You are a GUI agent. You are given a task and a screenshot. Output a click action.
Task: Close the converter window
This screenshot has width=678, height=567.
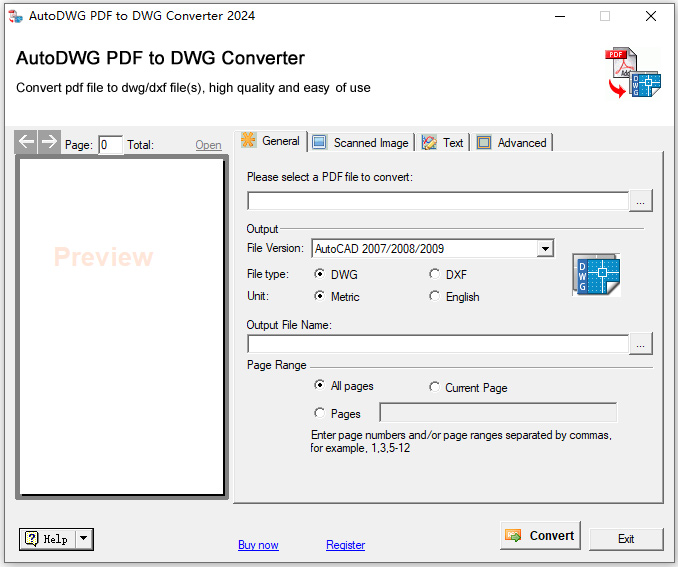click(x=651, y=16)
